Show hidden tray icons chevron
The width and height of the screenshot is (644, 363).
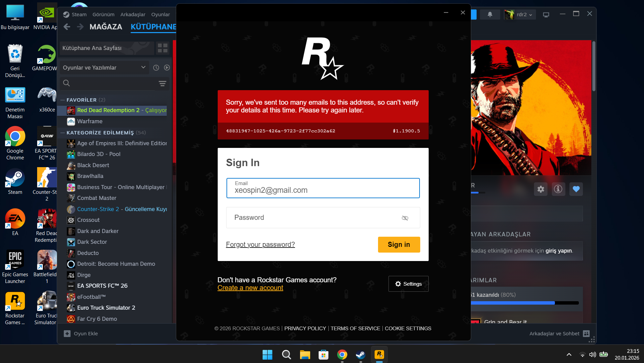(x=569, y=355)
